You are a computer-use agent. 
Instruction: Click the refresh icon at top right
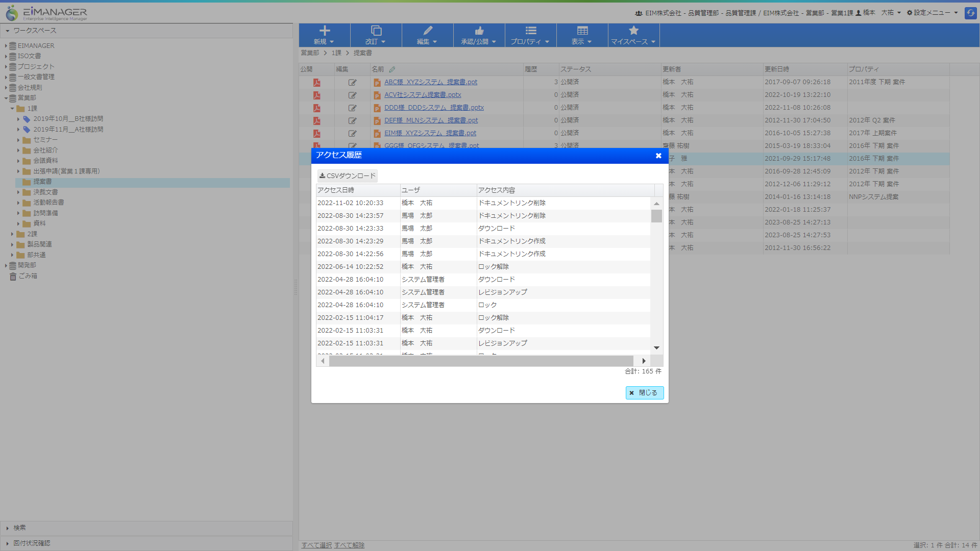click(970, 13)
